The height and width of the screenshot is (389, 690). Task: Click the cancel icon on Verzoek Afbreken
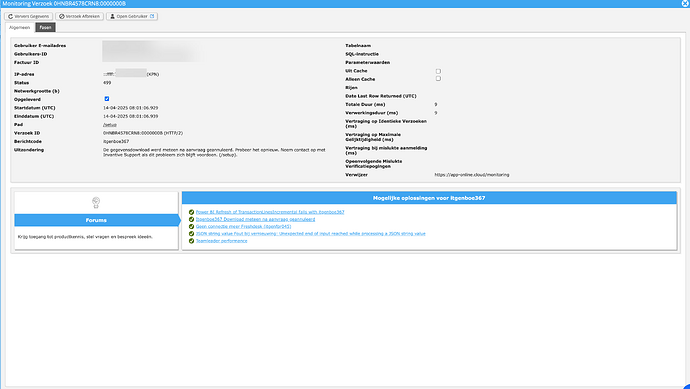click(x=62, y=16)
